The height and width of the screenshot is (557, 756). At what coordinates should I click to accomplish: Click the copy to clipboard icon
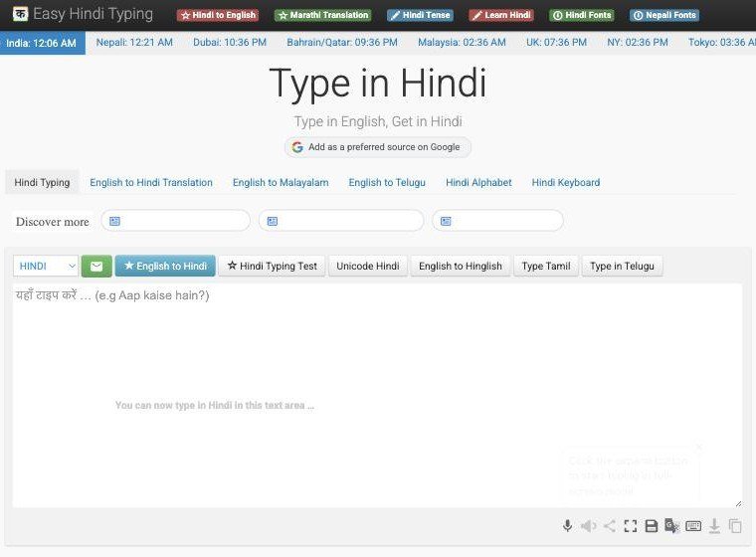coord(735,525)
